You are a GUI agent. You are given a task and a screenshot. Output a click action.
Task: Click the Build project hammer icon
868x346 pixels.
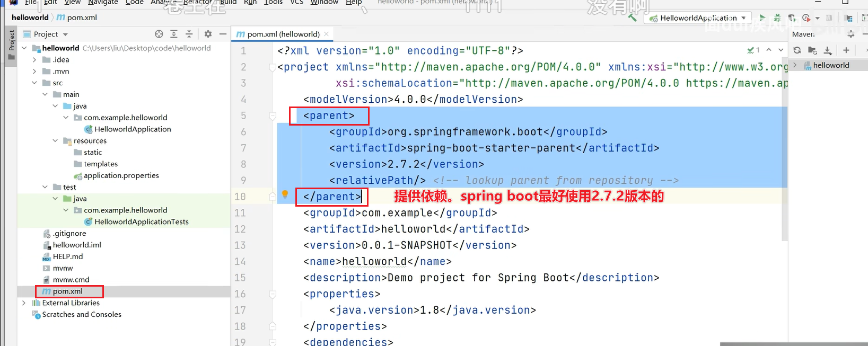coord(632,18)
